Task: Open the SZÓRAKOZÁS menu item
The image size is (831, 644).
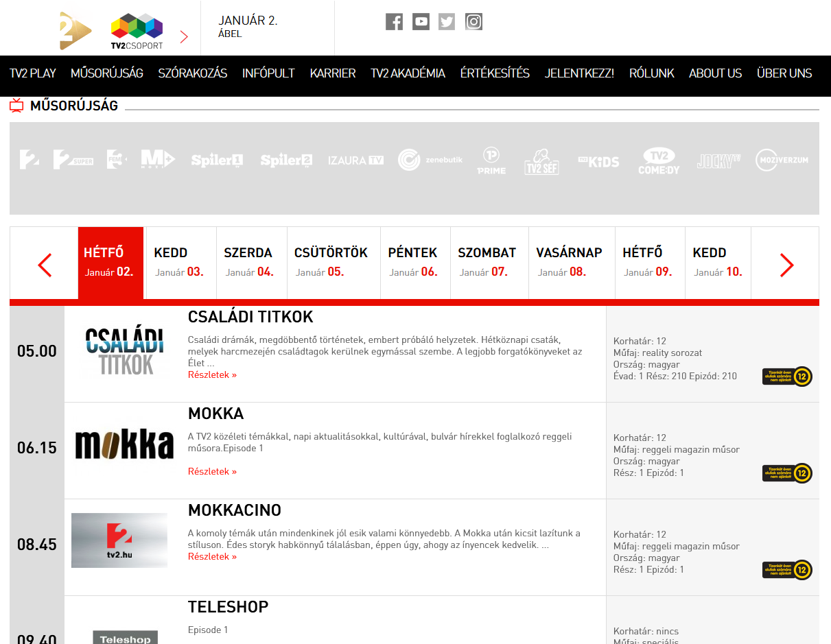Action: [192, 73]
